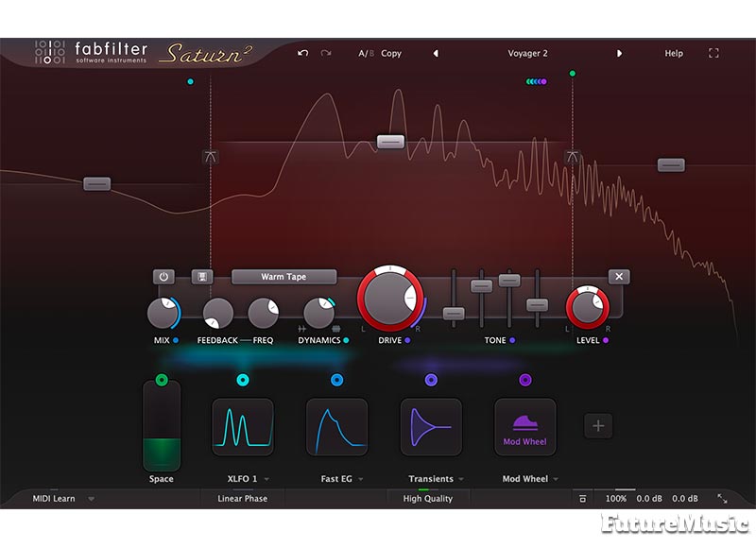Click the large DRIVE knob

[390, 299]
